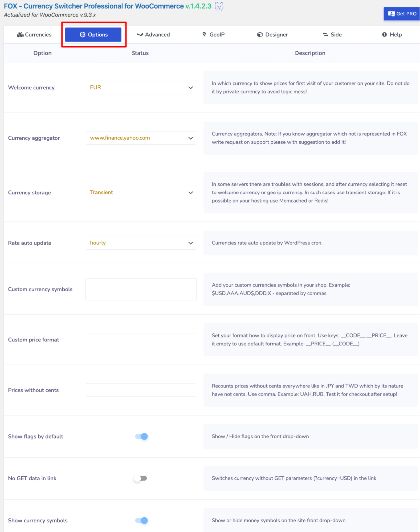
Task: Click the Currencies tab coins icon
Action: coord(20,35)
